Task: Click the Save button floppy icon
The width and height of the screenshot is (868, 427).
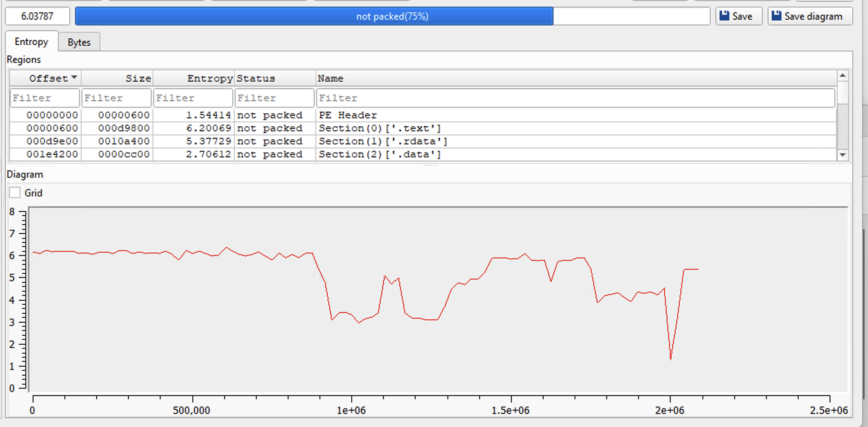Action: 724,16
